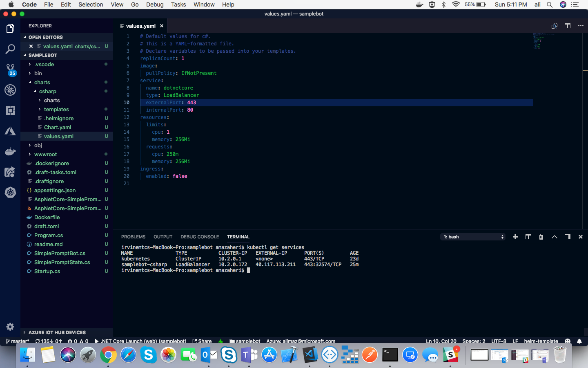The image size is (588, 368).
Task: Click the Azure icon in activity bar
Action: coord(10,131)
